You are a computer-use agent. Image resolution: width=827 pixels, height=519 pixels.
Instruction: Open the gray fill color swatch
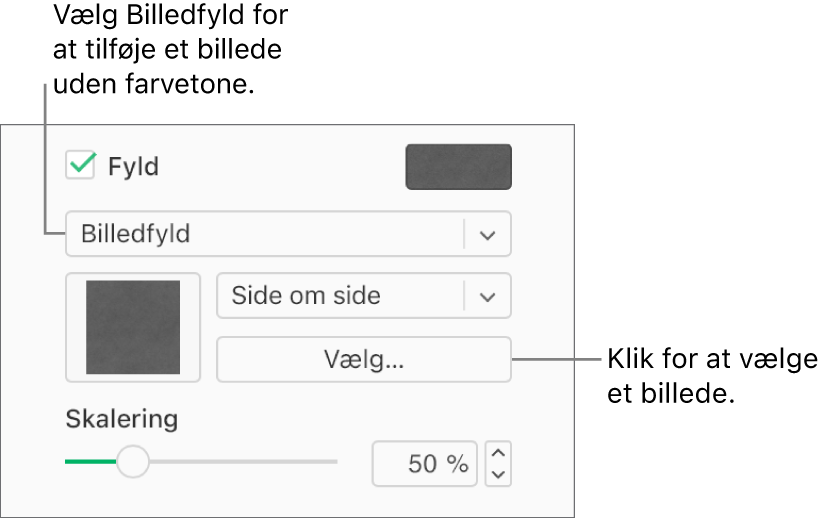tap(458, 167)
